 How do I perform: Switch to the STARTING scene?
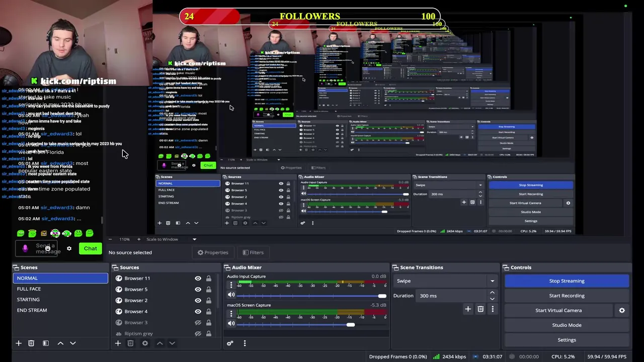(x=60, y=299)
